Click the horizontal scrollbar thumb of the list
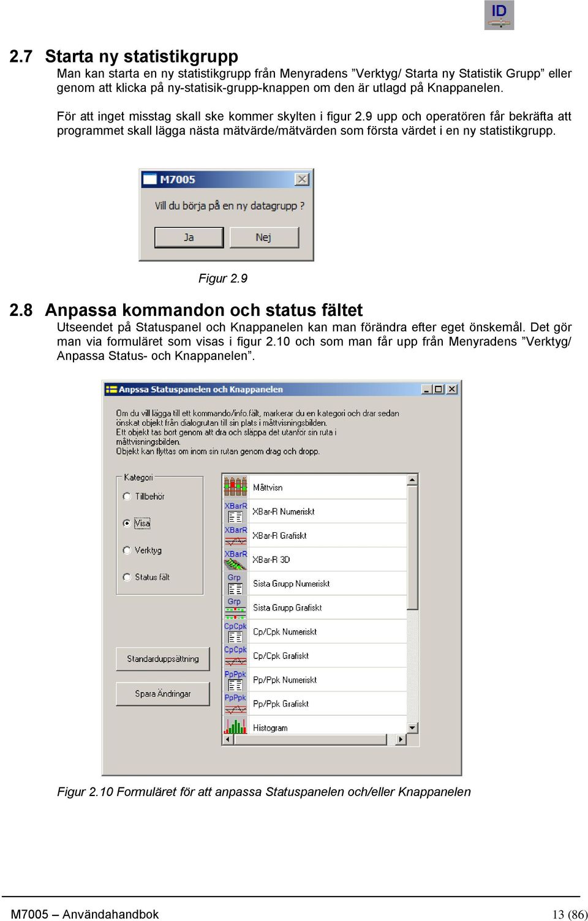588x921 pixels. tap(310, 740)
